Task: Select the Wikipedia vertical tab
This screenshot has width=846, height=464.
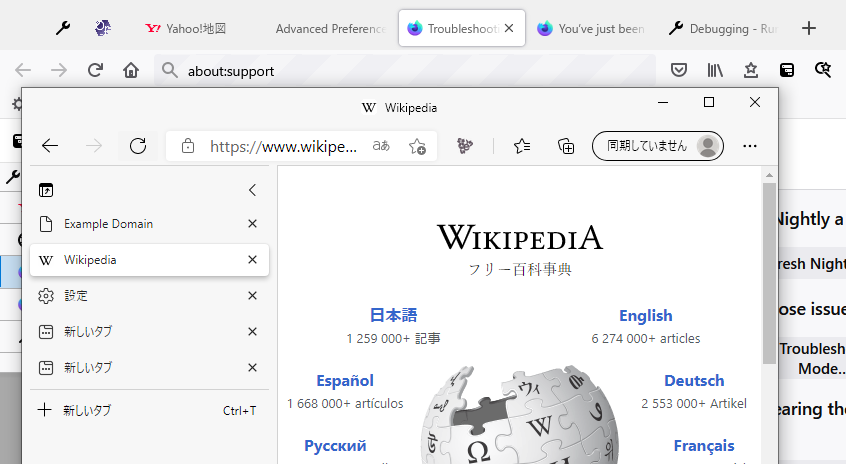Action: click(149, 260)
